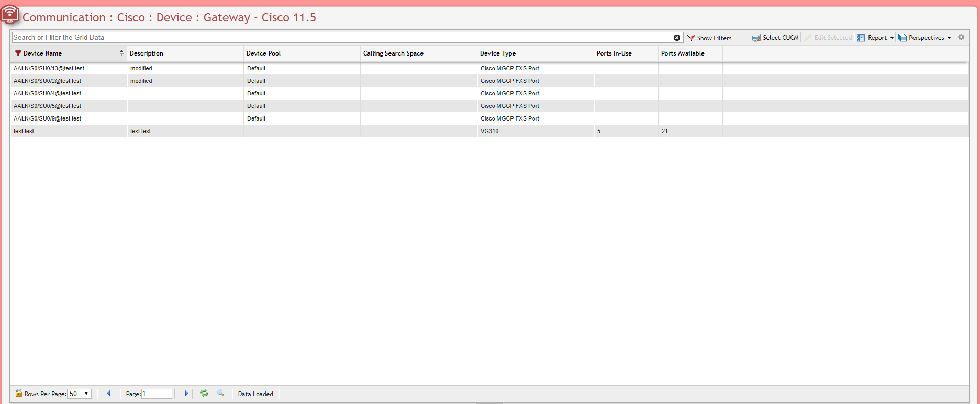Clear the search field with the X icon
Image resolution: width=980 pixels, height=404 pixels.
pos(677,38)
